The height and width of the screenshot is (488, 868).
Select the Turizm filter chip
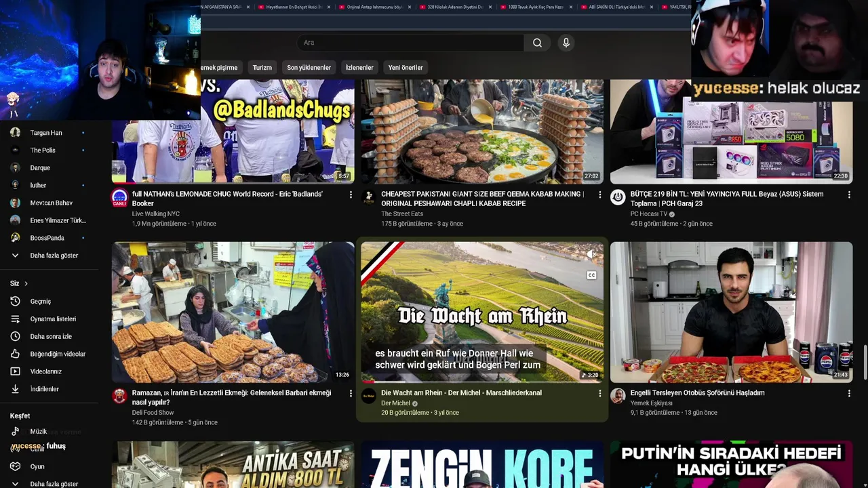(x=262, y=68)
